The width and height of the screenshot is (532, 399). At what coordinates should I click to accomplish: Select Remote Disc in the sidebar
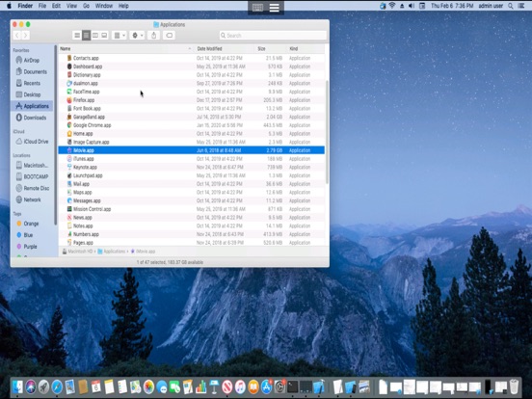pos(32,188)
